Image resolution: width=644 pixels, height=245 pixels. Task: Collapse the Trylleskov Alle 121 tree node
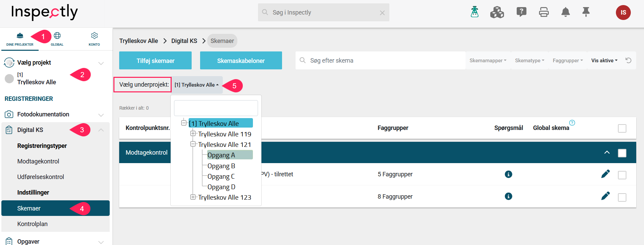coord(193,144)
